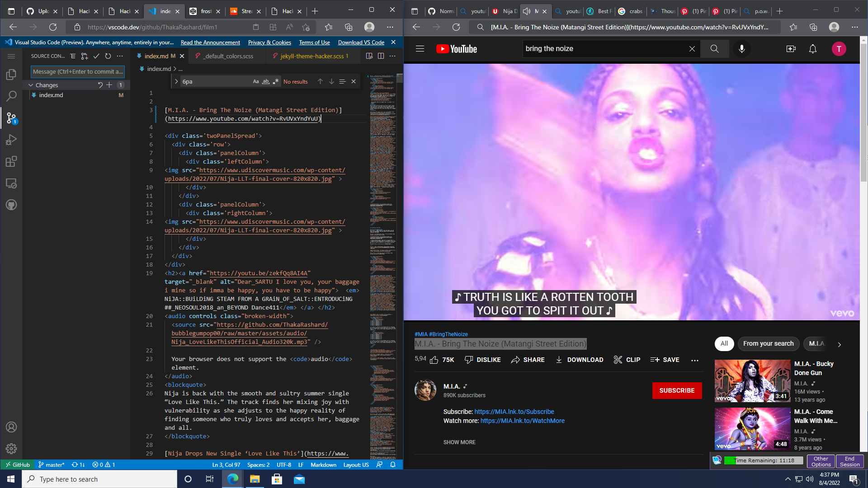Image resolution: width=868 pixels, height=488 pixels.
Task: Open GitHub view in activity bar
Action: pyautogui.click(x=11, y=205)
